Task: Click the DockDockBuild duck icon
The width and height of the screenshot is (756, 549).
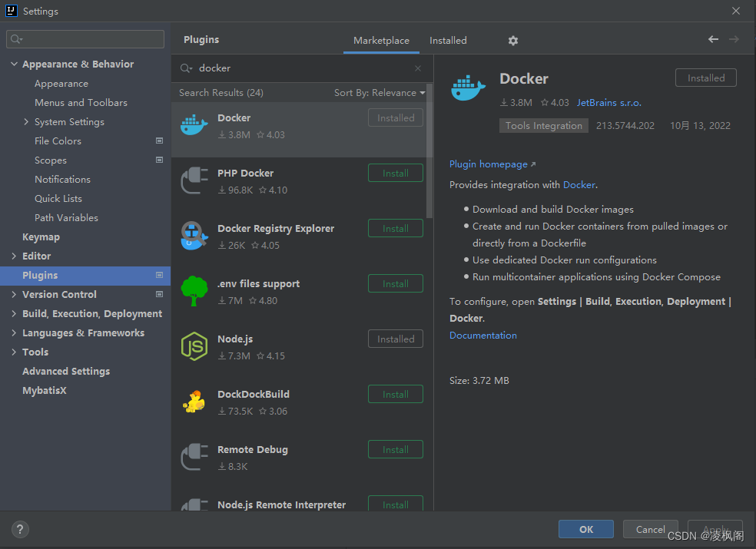Action: [194, 401]
